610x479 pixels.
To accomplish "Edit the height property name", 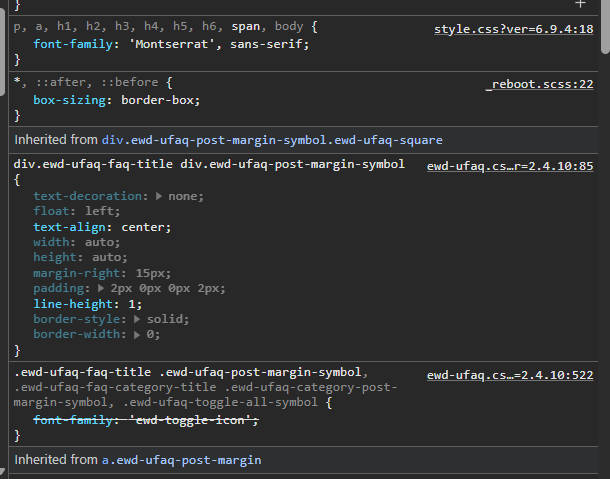I will point(55,257).
